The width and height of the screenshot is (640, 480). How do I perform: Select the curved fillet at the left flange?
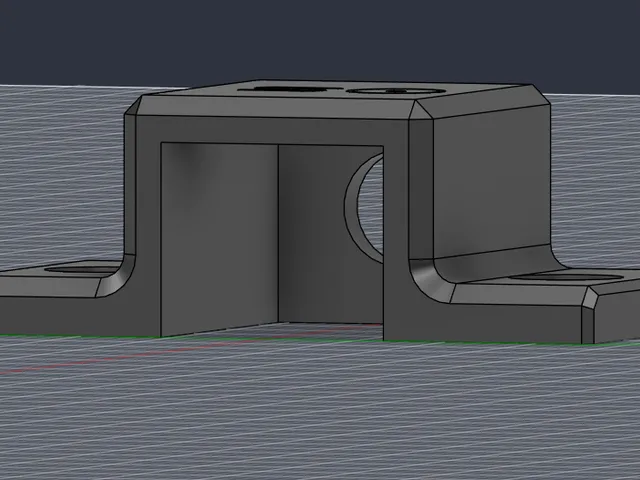pyautogui.click(x=116, y=276)
